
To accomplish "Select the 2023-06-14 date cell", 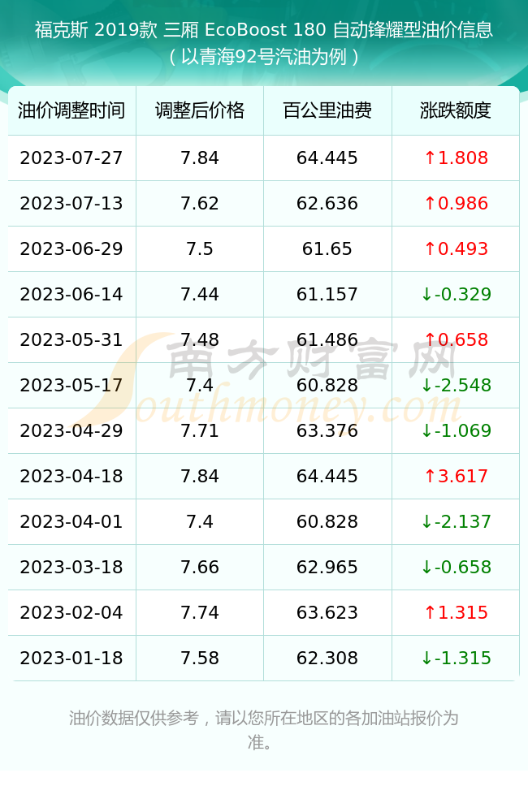I will [x=71, y=295].
